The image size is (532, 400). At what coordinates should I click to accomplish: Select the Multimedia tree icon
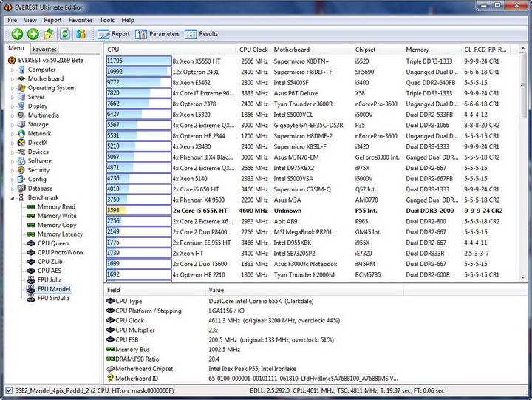click(21, 115)
